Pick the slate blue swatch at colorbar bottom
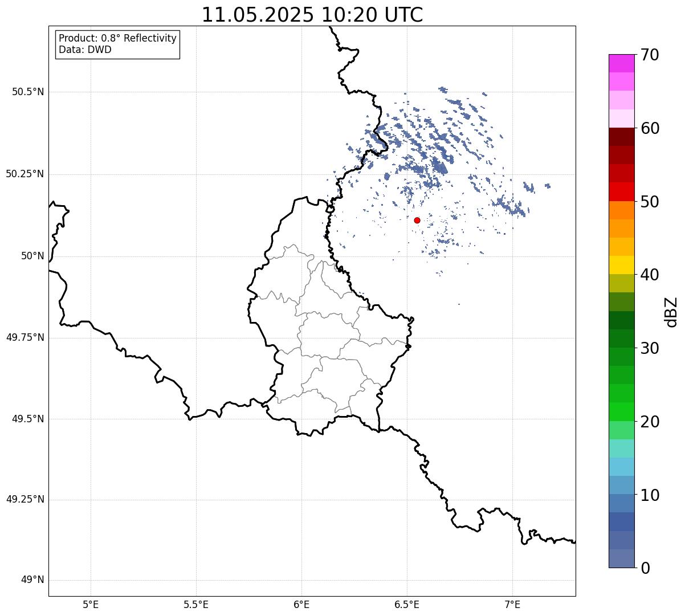Image resolution: width=685 pixels, height=616 pixels. (x=622, y=558)
